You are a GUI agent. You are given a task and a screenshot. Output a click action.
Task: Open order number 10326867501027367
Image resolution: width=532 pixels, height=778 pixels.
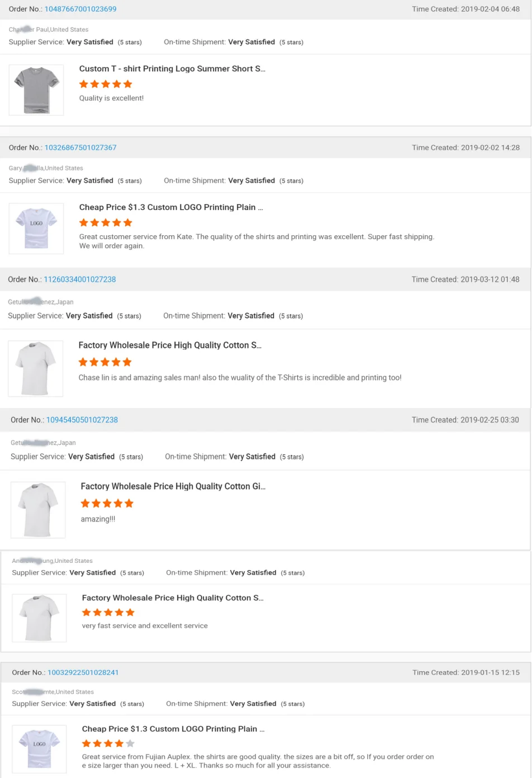80,148
